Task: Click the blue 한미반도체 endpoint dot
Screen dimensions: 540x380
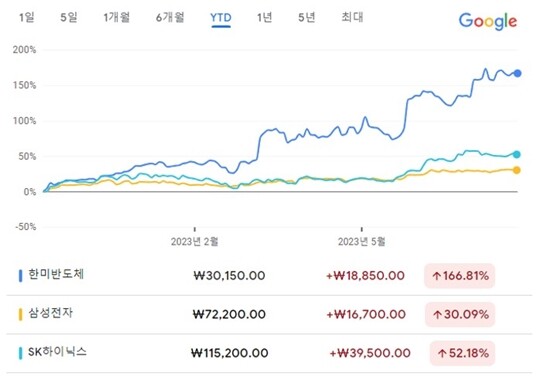Action: click(517, 73)
